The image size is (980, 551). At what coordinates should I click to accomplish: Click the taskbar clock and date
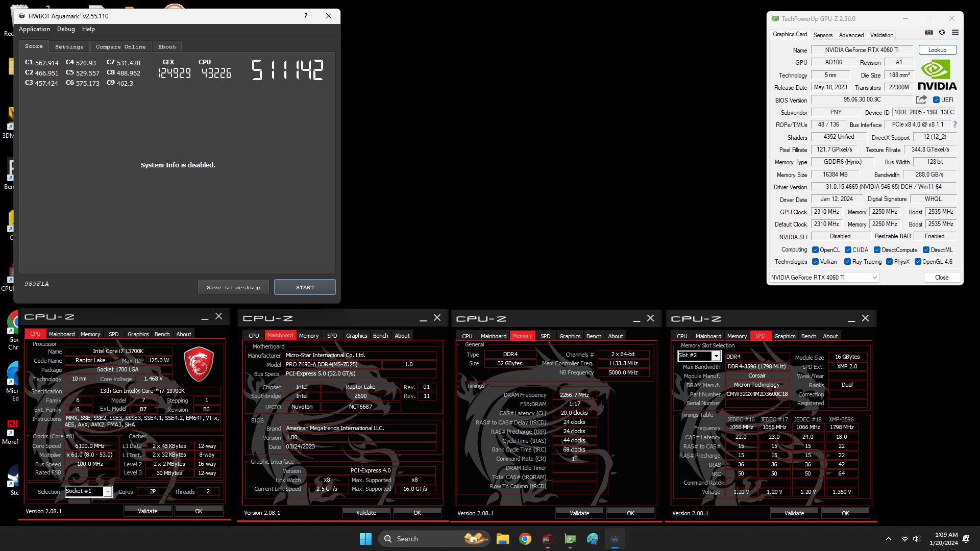tap(944, 539)
